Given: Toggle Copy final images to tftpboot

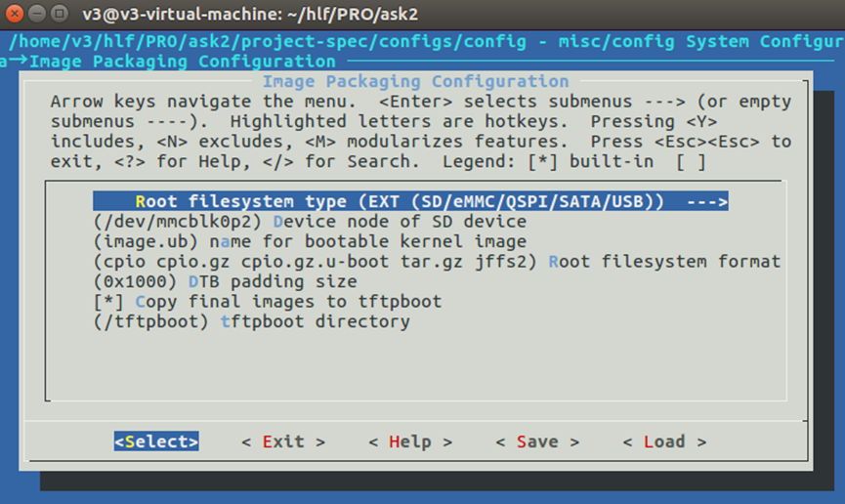Looking at the screenshot, I should [x=268, y=301].
